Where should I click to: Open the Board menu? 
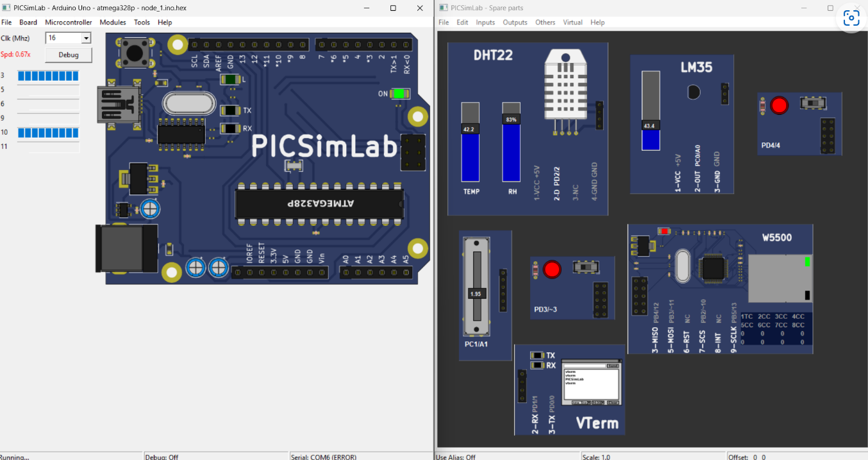point(28,22)
